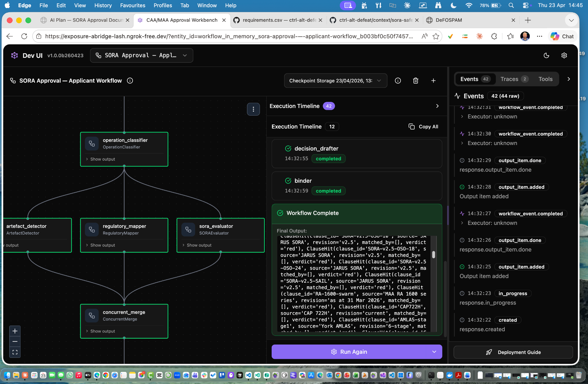Image resolution: width=588 pixels, height=384 pixels.
Task: Expand Execution Timeline 42 chevron
Action: pyautogui.click(x=437, y=106)
